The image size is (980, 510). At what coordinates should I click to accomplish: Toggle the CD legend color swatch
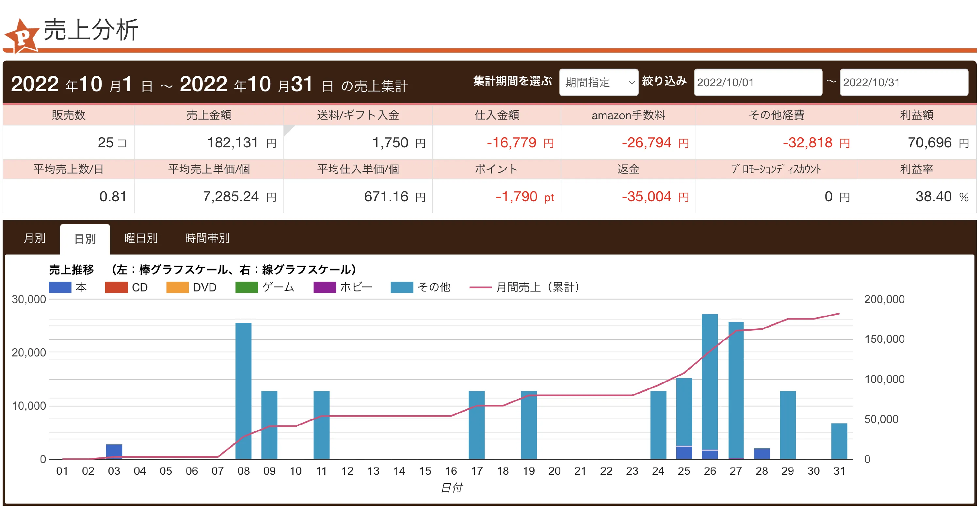tap(116, 288)
